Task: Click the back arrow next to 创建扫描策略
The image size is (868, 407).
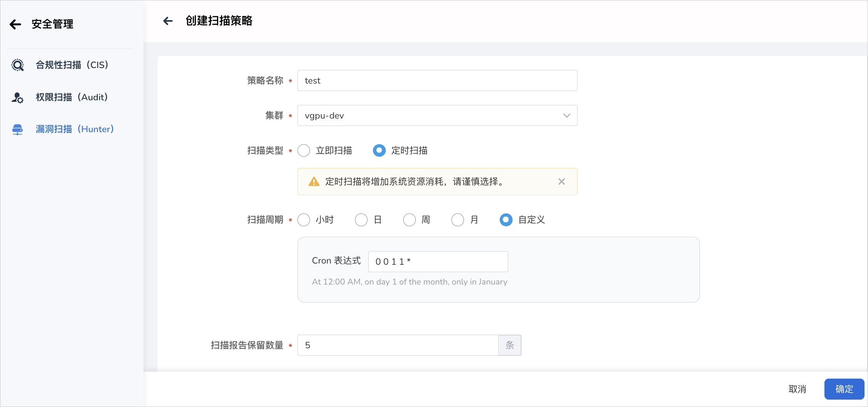Action: (x=168, y=21)
